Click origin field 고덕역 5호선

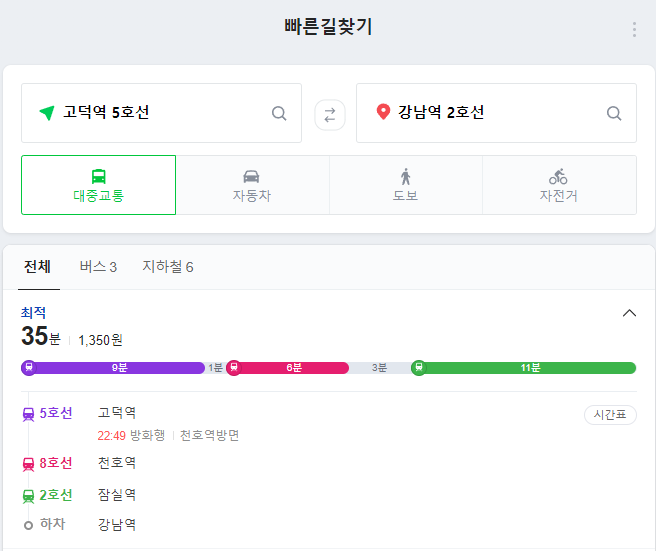pyautogui.click(x=161, y=113)
